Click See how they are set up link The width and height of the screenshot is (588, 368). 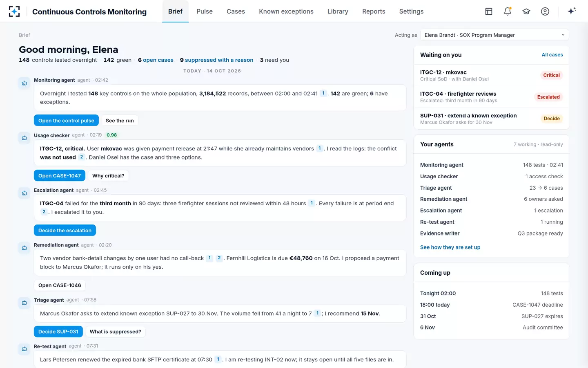coord(450,247)
